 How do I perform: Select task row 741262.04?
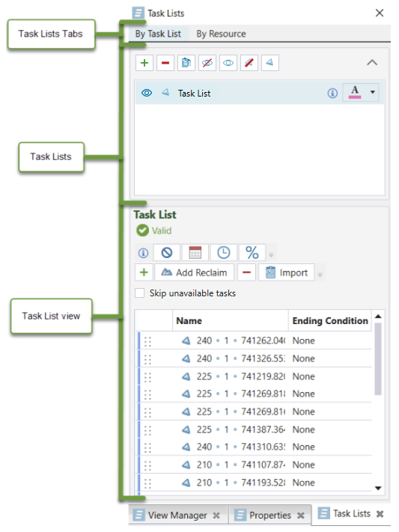pos(255,340)
